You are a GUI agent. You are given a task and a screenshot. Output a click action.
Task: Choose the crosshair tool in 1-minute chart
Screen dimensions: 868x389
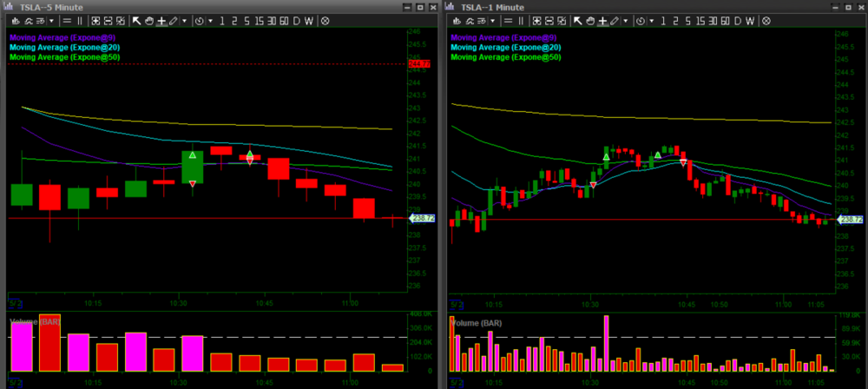click(602, 20)
